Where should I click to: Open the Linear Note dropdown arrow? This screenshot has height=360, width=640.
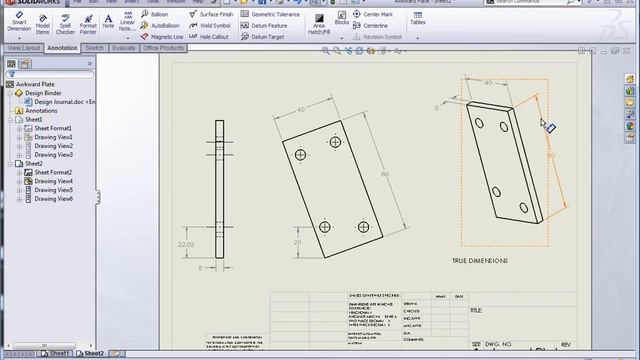(x=127, y=38)
